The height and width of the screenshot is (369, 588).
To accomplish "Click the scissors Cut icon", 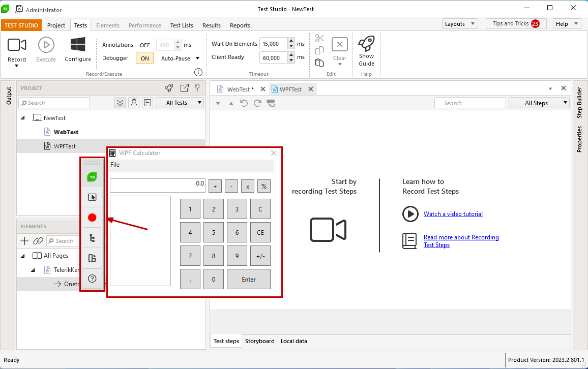I will (319, 38).
